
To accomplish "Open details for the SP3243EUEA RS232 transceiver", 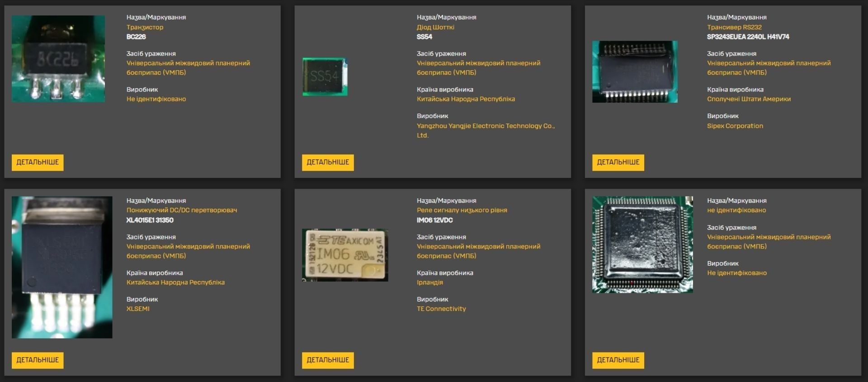I will (x=618, y=162).
